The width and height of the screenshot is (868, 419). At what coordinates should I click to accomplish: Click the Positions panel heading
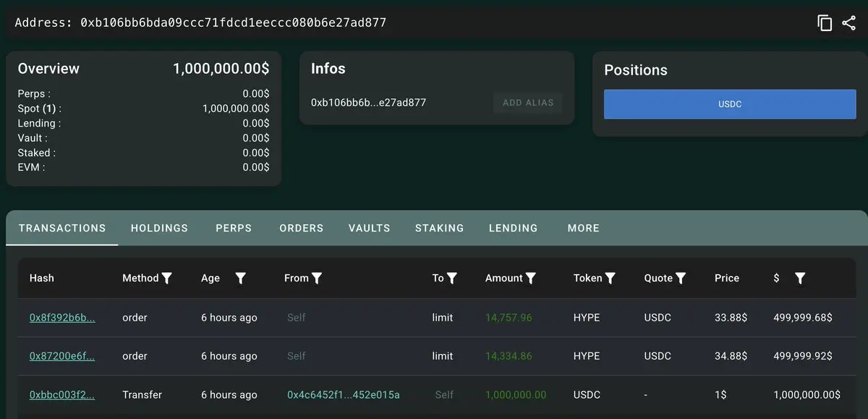tap(636, 70)
